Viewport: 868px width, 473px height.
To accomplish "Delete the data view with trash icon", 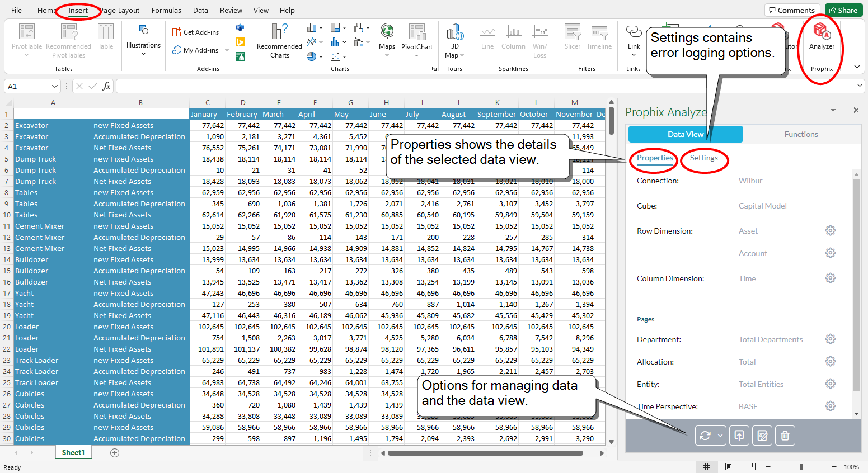I will coord(785,436).
